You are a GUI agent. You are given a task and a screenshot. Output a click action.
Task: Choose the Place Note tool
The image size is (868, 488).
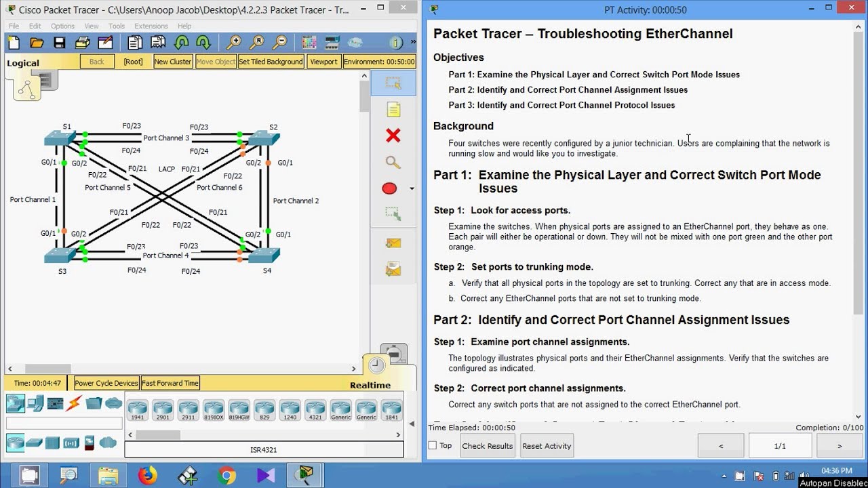393,109
